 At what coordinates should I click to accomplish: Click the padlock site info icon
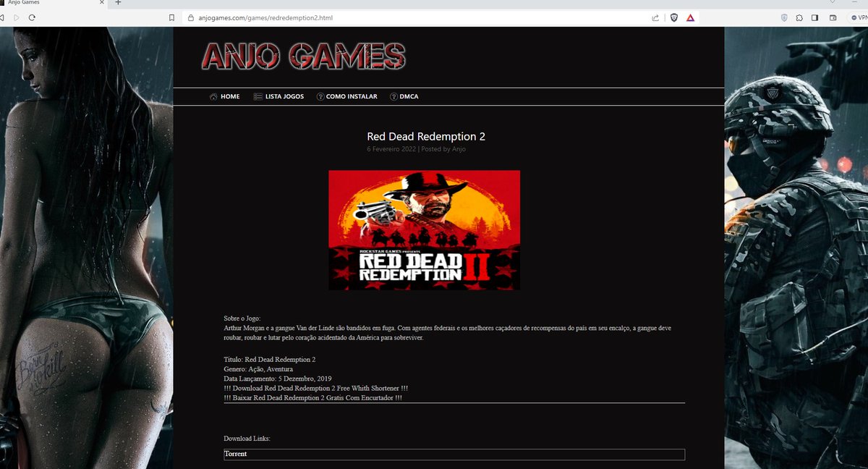point(191,17)
